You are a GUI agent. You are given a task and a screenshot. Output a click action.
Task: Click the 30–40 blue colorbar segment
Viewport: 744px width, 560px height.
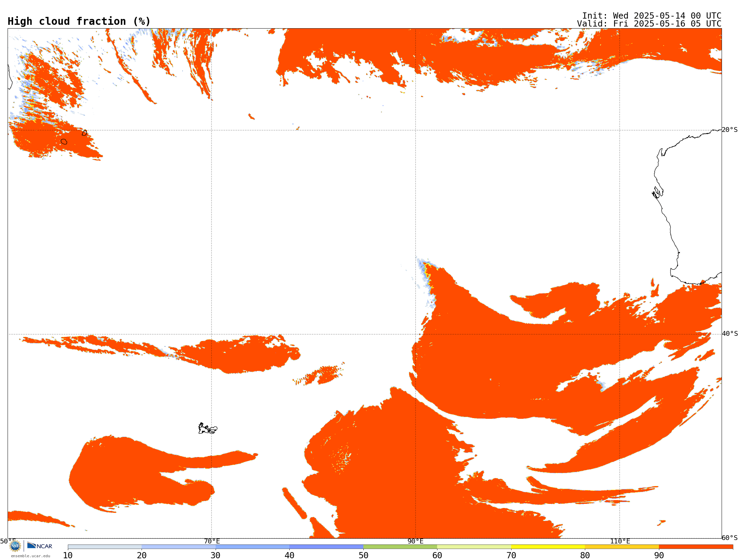coord(252,547)
